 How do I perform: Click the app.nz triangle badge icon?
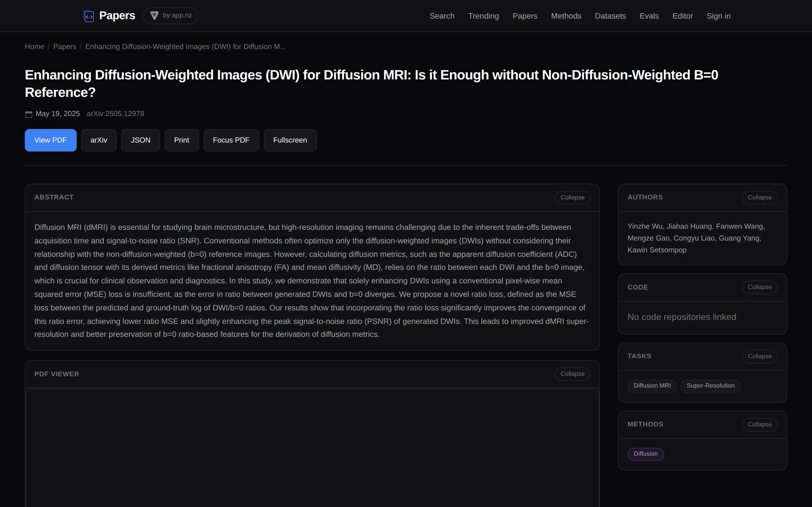point(154,16)
